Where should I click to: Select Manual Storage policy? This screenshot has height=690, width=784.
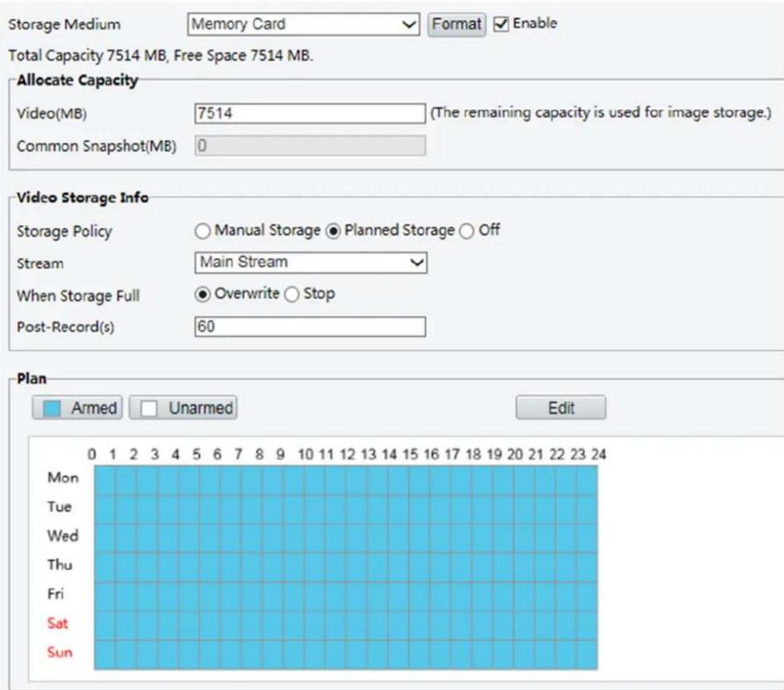[x=202, y=231]
